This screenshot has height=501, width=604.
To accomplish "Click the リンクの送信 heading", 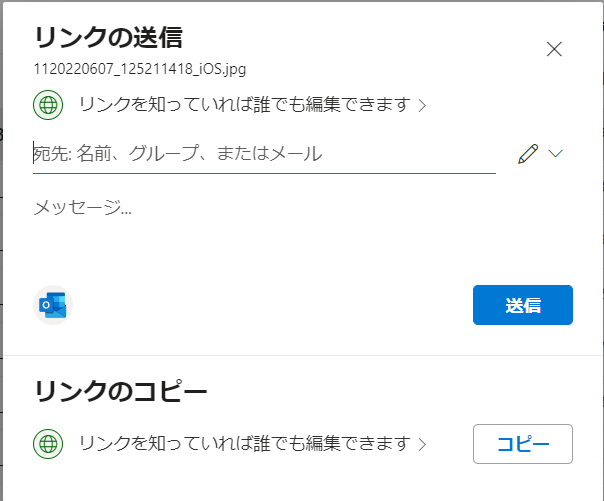I will click(108, 37).
